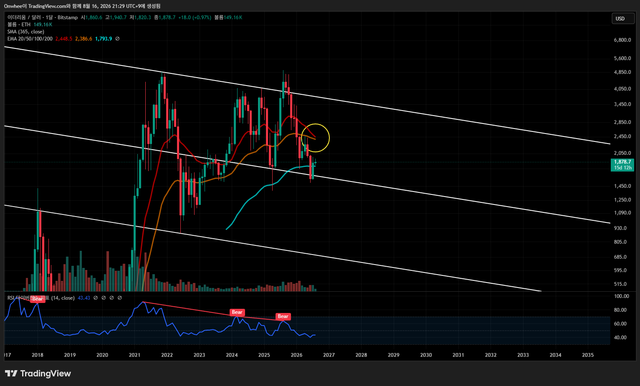Click the USD currency button
This screenshot has width=640, height=386.
(623, 18)
